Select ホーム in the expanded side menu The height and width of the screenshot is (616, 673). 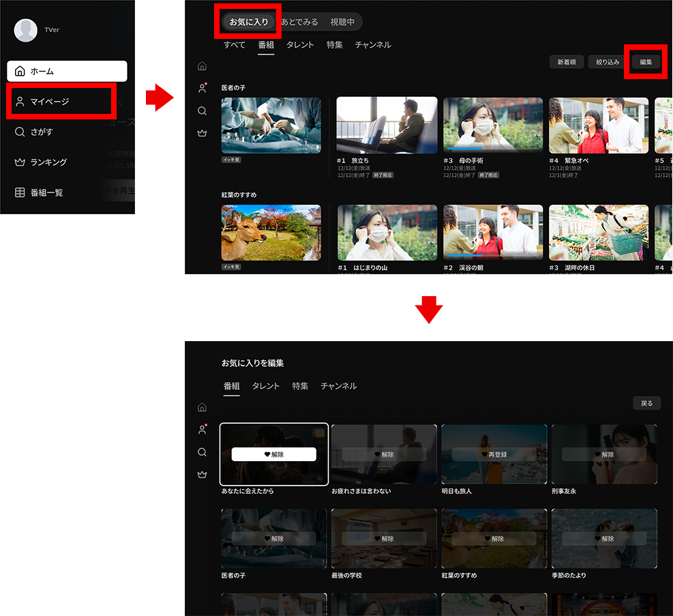[x=67, y=71]
